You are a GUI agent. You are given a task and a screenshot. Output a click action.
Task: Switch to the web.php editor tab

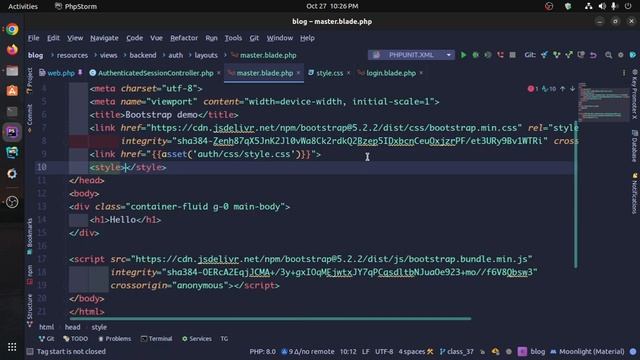click(60, 73)
